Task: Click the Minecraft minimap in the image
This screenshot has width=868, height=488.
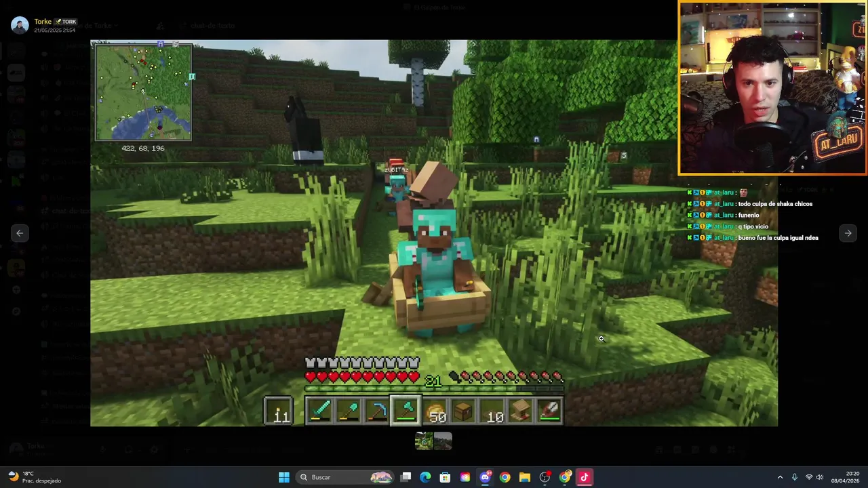Action: pyautogui.click(x=143, y=92)
